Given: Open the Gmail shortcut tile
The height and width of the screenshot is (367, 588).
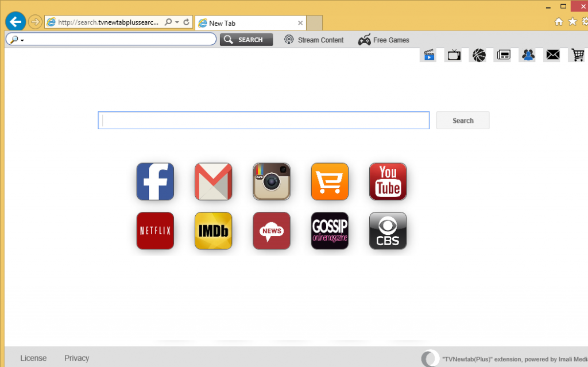Looking at the screenshot, I should pyautogui.click(x=213, y=181).
